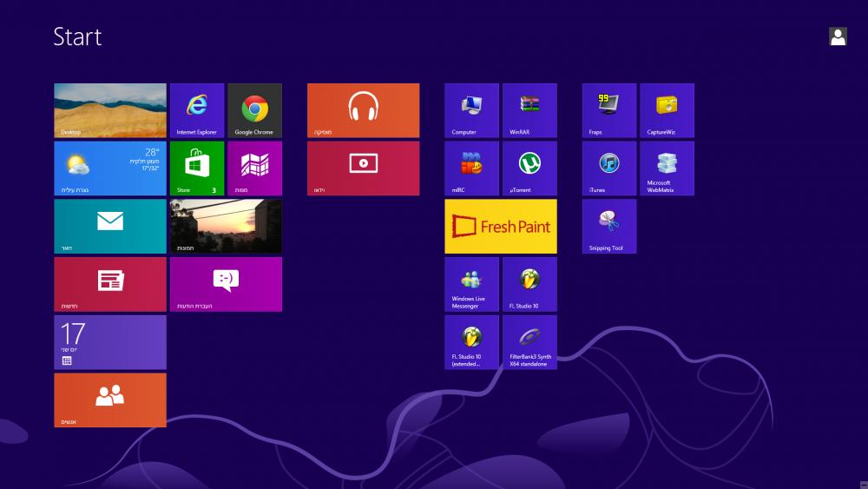The width and height of the screenshot is (868, 489).
Task: Open the Microsoft WebMatrix tile
Action: pos(667,169)
